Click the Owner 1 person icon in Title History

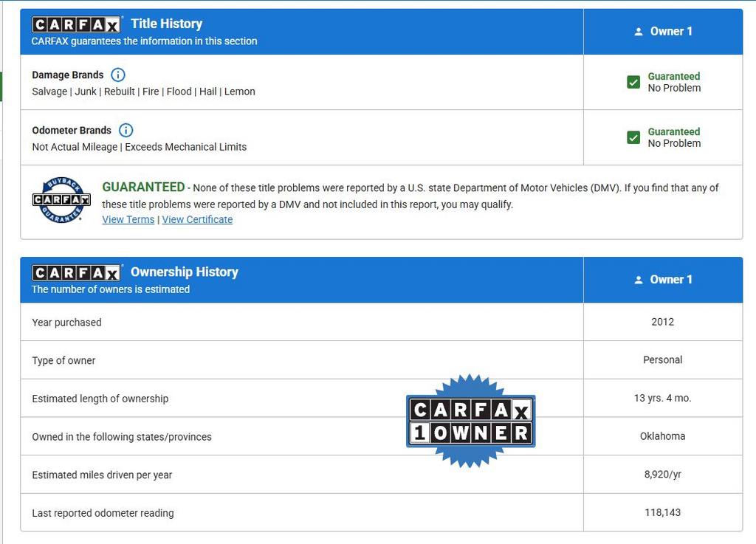[639, 32]
